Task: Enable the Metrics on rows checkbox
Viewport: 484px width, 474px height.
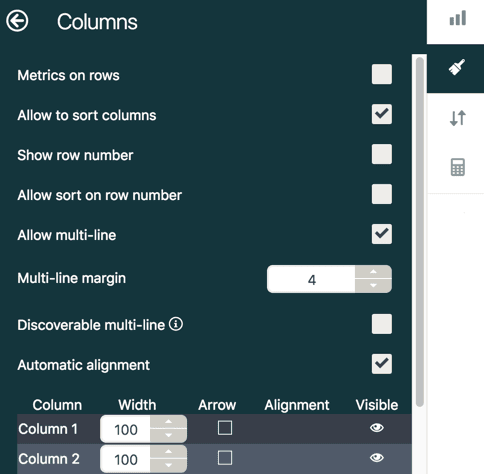Action: click(x=382, y=74)
